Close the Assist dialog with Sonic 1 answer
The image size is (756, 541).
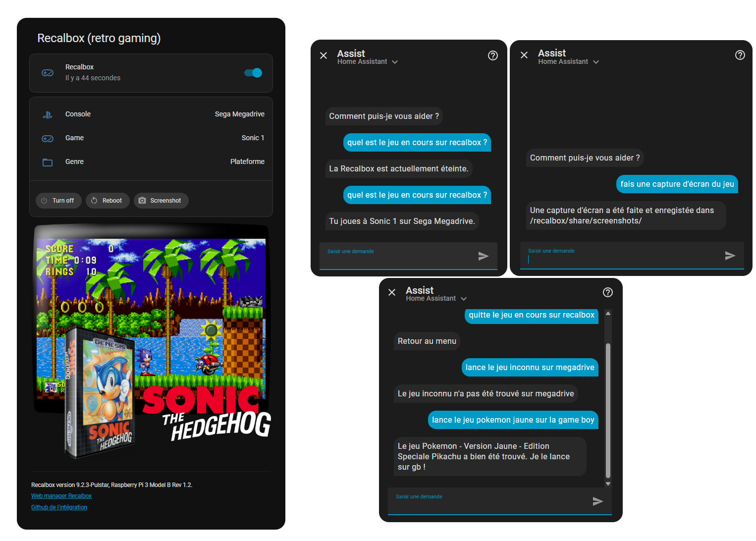pyautogui.click(x=324, y=55)
